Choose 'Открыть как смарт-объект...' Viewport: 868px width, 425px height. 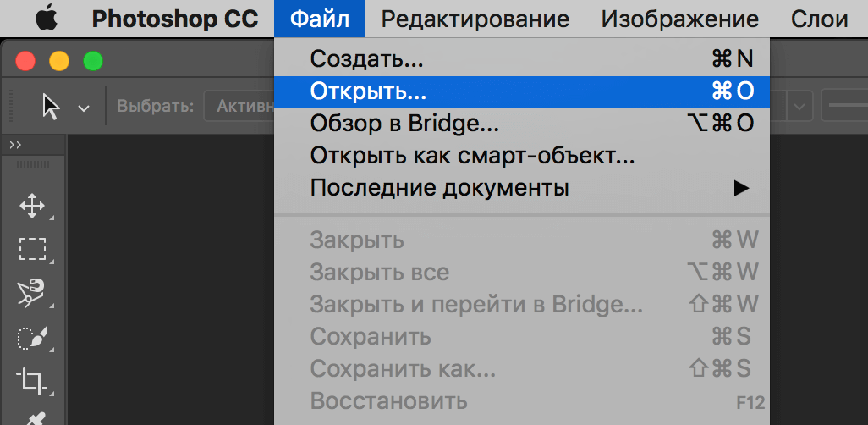coord(472,156)
